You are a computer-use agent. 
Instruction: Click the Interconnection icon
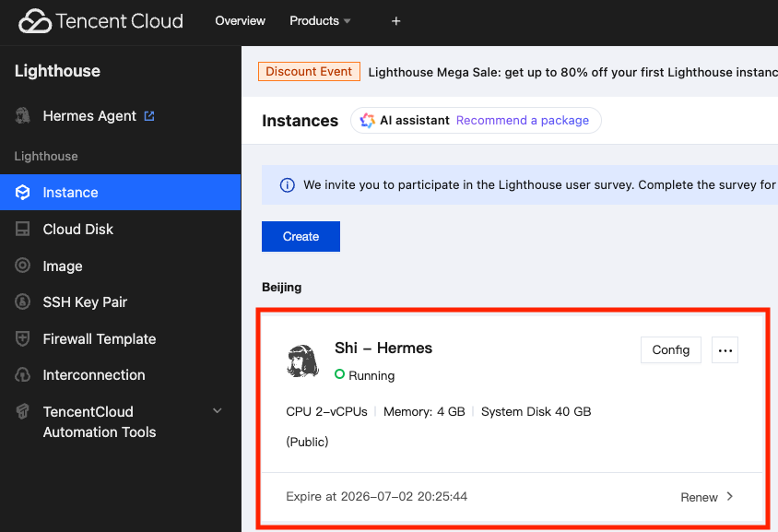(22, 374)
